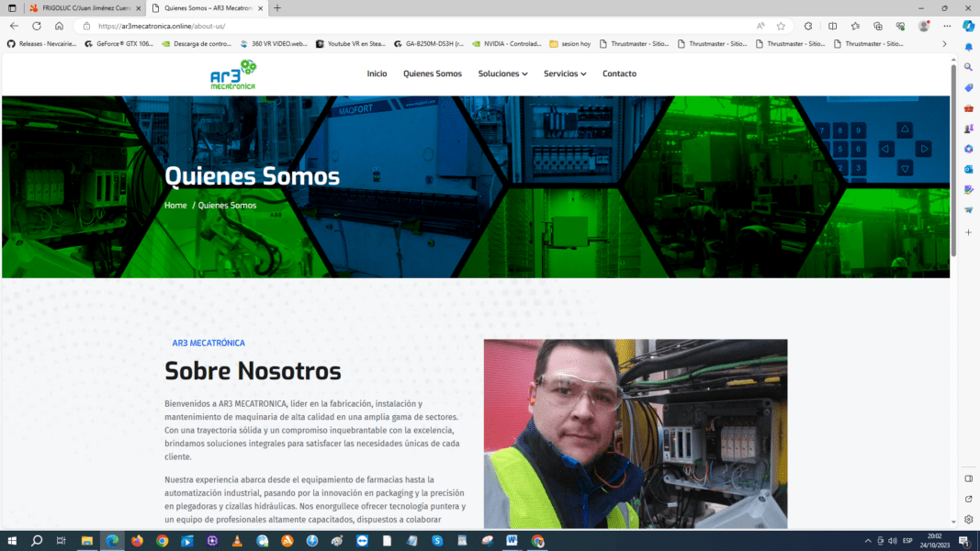Click the page vertical scrollbar thumb
980x551 pixels.
click(953, 159)
